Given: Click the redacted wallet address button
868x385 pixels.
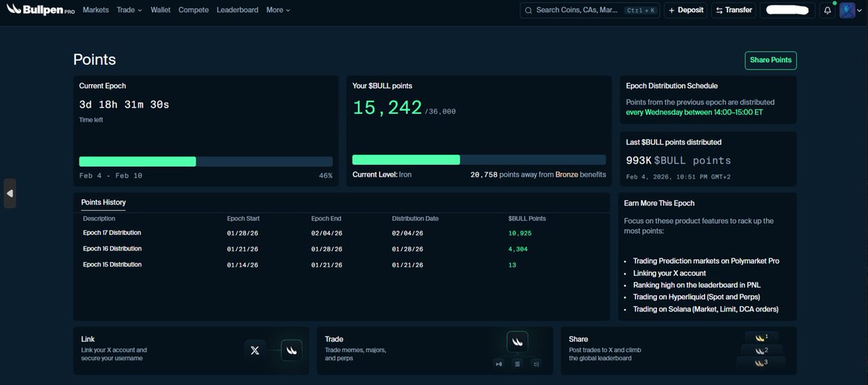Looking at the screenshot, I should coord(788,10).
